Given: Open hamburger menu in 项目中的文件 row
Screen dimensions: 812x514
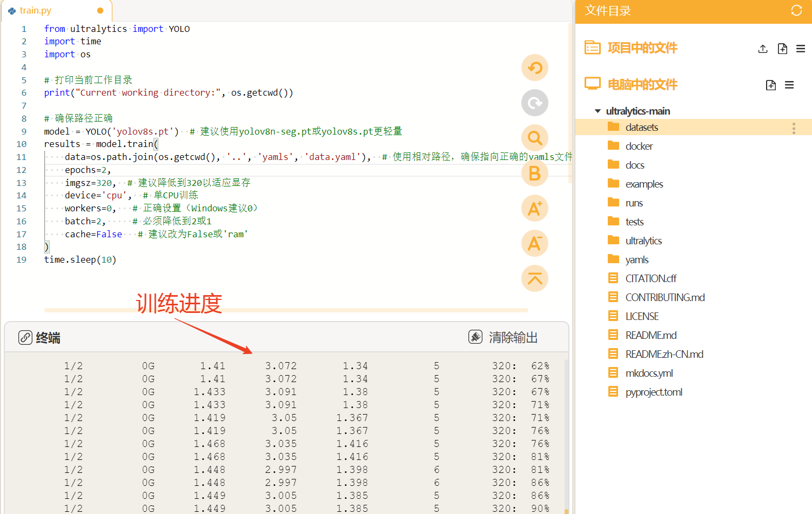Looking at the screenshot, I should (801, 49).
